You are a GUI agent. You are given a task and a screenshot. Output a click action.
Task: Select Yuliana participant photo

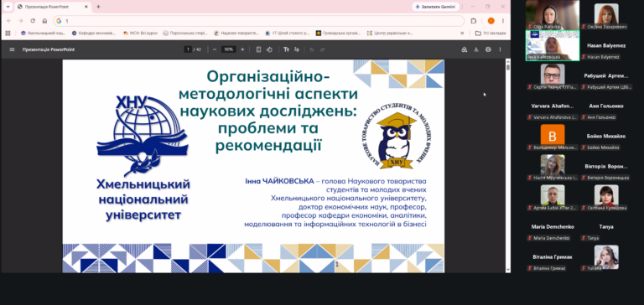tap(606, 257)
